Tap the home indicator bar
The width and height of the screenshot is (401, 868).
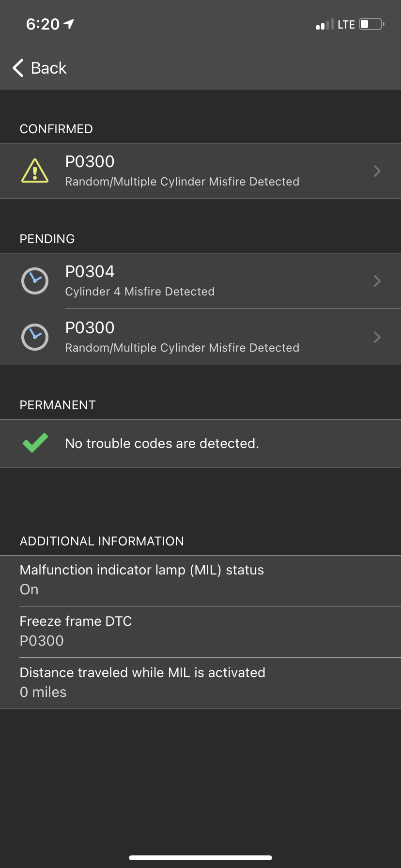(x=200, y=857)
